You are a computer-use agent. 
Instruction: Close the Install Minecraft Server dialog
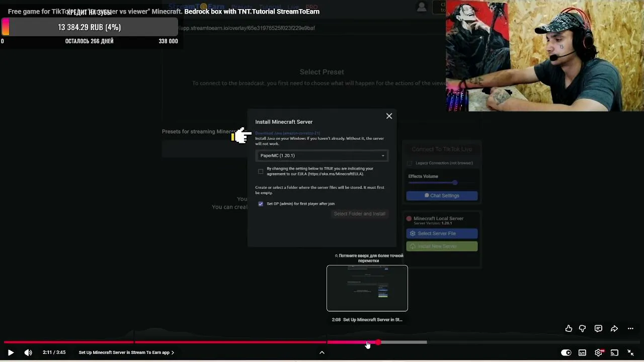pyautogui.click(x=389, y=116)
